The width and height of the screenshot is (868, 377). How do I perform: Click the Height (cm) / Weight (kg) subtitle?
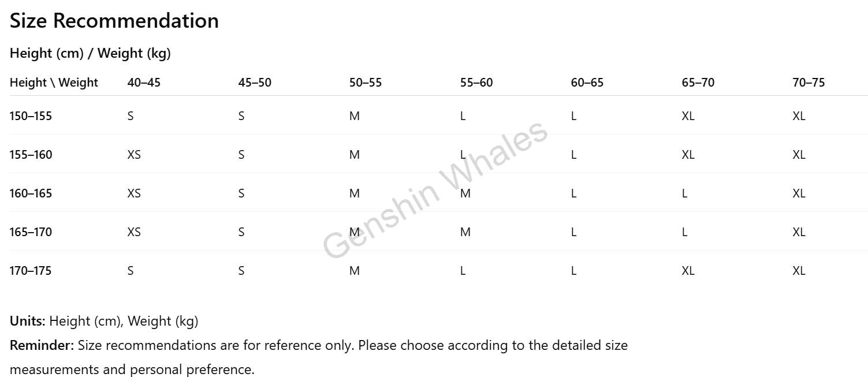(90, 53)
